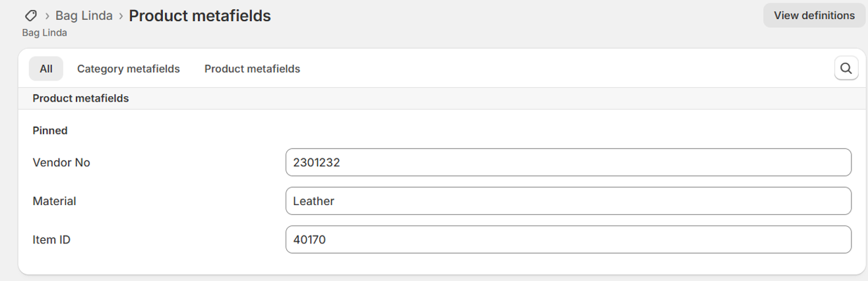Click the chevron after Bag Linda breadcrumb
This screenshot has height=281, width=868.
[121, 16]
